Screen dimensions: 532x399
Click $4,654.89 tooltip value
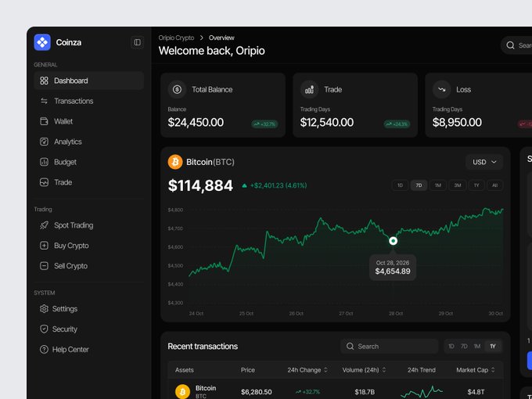click(393, 271)
